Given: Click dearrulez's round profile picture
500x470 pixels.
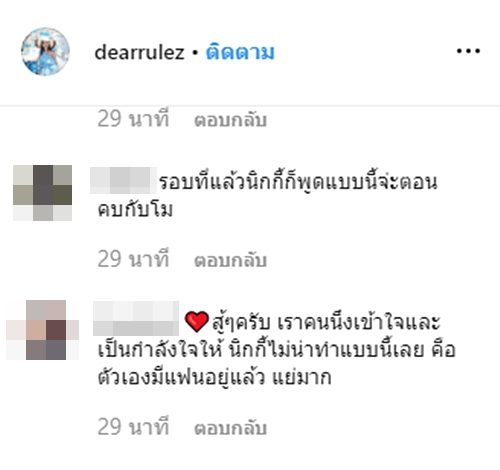Looking at the screenshot, I should (45, 52).
